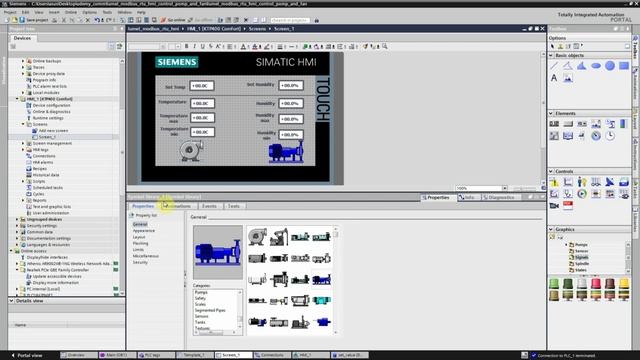Switch to the Animations tab
Image resolution: width=640 pixels, height=360 pixels.
coord(178,206)
